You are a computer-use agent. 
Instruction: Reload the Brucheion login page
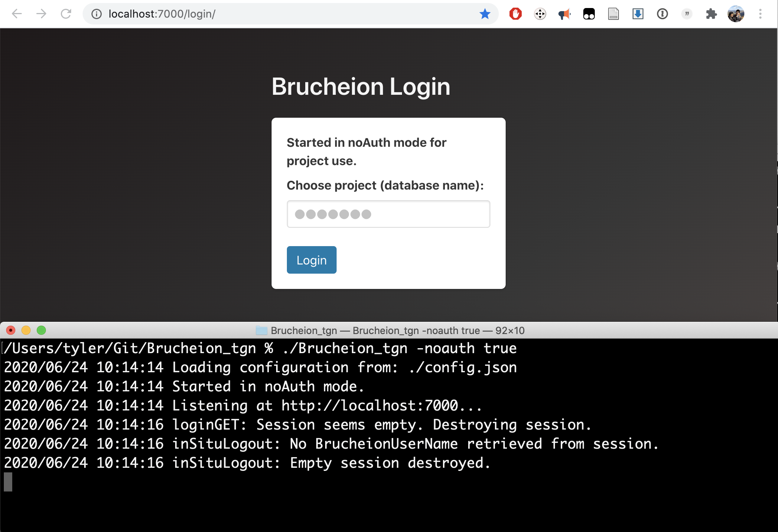(x=66, y=14)
